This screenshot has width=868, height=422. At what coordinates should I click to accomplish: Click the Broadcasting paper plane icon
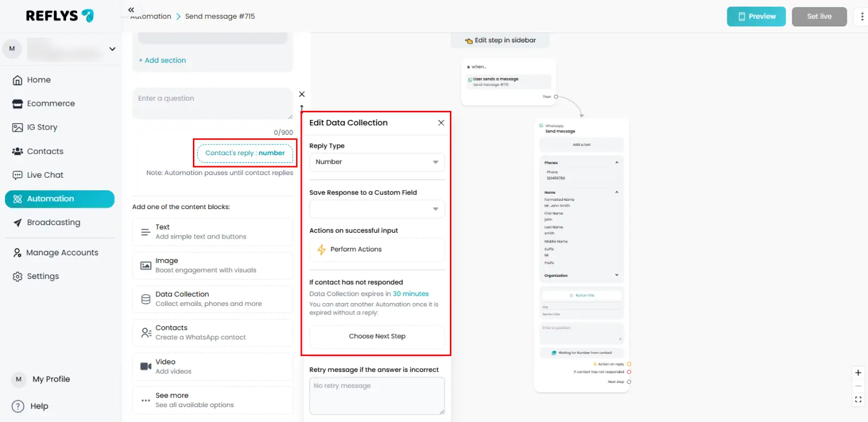click(17, 223)
